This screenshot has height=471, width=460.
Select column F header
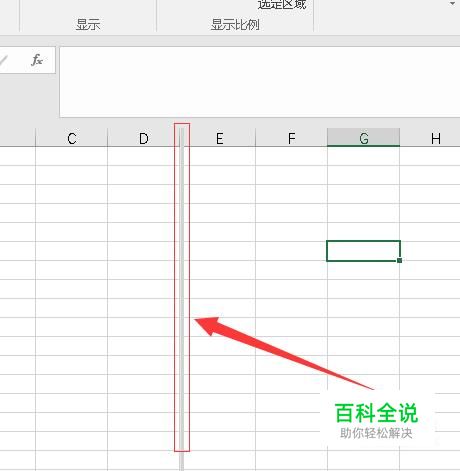[291, 138]
